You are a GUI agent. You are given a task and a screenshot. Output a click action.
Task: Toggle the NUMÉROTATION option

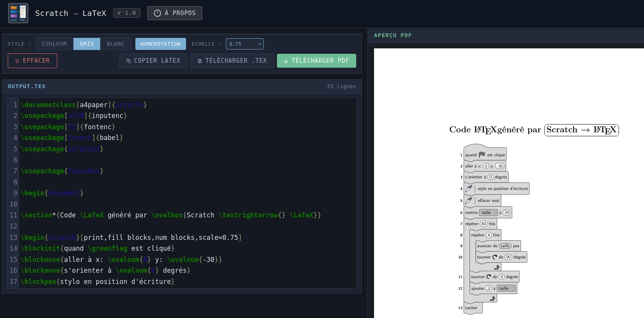[x=161, y=44]
